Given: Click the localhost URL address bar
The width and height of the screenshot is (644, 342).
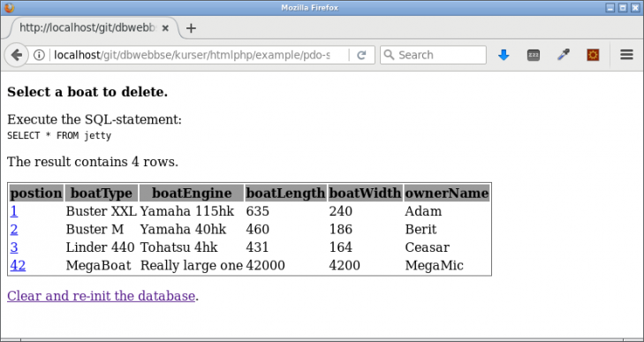Looking at the screenshot, I should coord(191,55).
